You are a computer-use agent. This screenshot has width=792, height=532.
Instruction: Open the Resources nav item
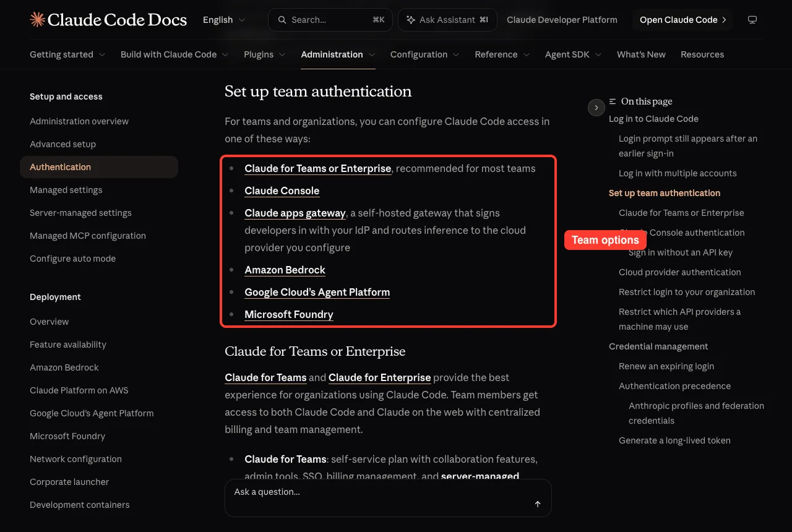point(702,54)
